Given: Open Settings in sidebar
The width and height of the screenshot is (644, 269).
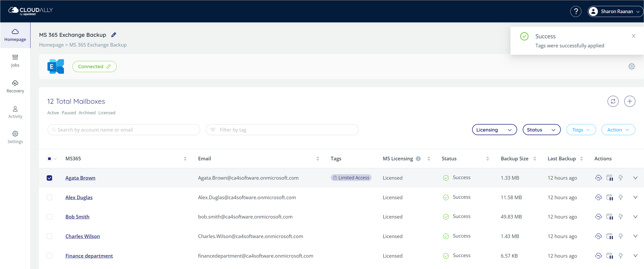Looking at the screenshot, I should tap(15, 137).
